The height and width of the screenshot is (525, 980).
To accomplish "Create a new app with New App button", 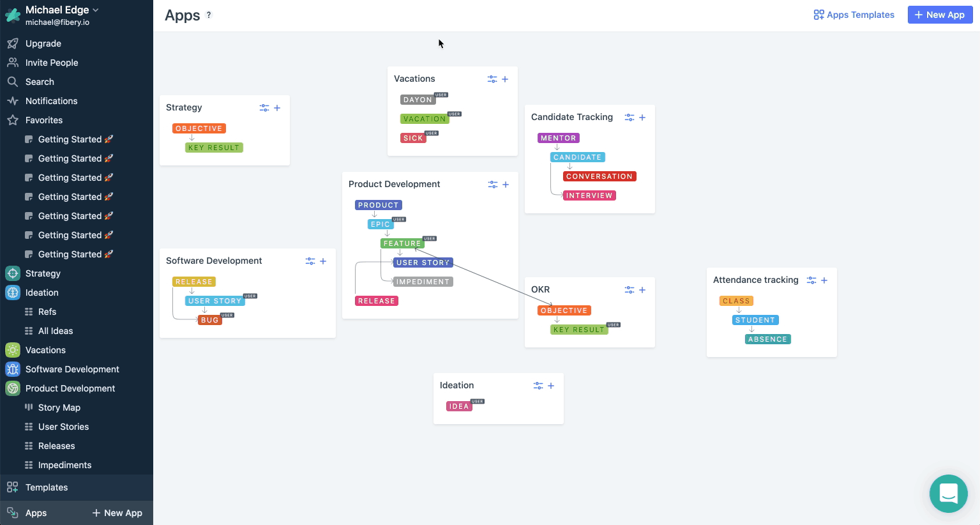I will pyautogui.click(x=940, y=14).
